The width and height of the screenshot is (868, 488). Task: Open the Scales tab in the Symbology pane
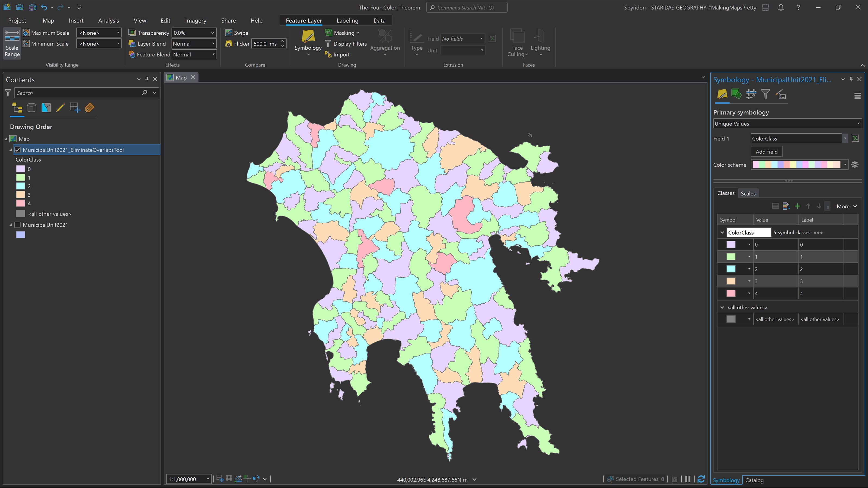coord(748,193)
